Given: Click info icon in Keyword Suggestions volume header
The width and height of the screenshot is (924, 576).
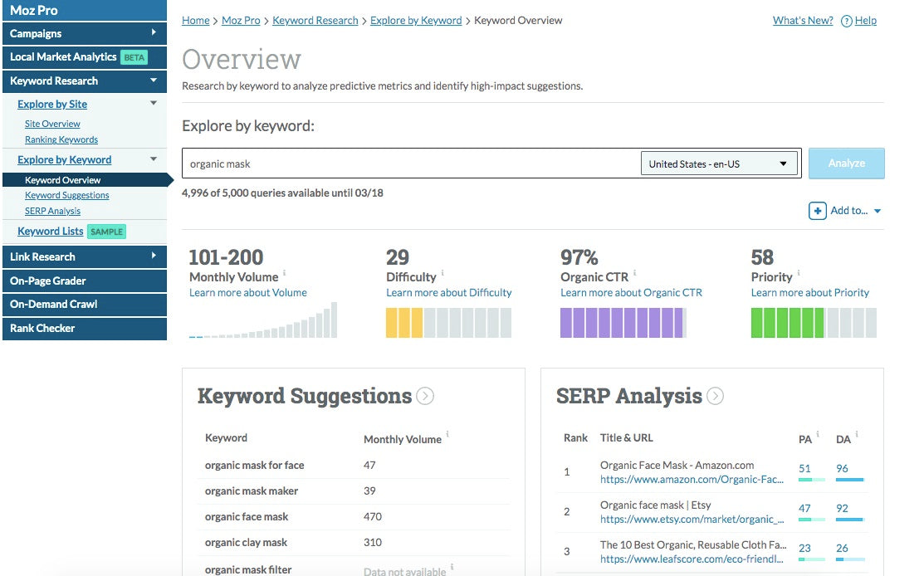Looking at the screenshot, I should coord(447,434).
